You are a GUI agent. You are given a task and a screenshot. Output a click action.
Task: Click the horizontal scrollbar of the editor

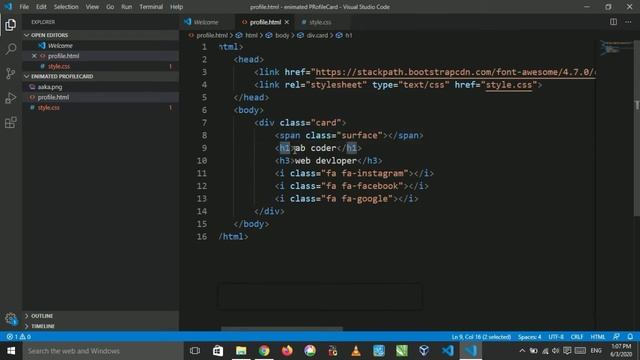pyautogui.click(x=282, y=328)
